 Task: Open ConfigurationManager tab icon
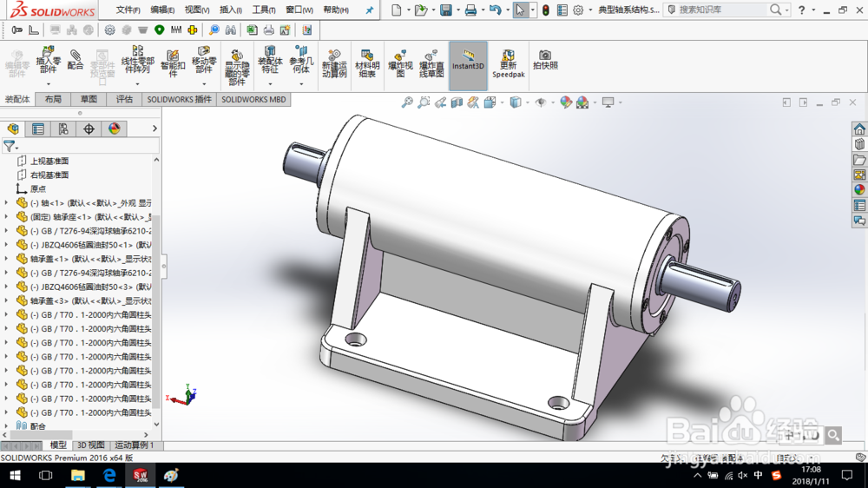(x=63, y=129)
